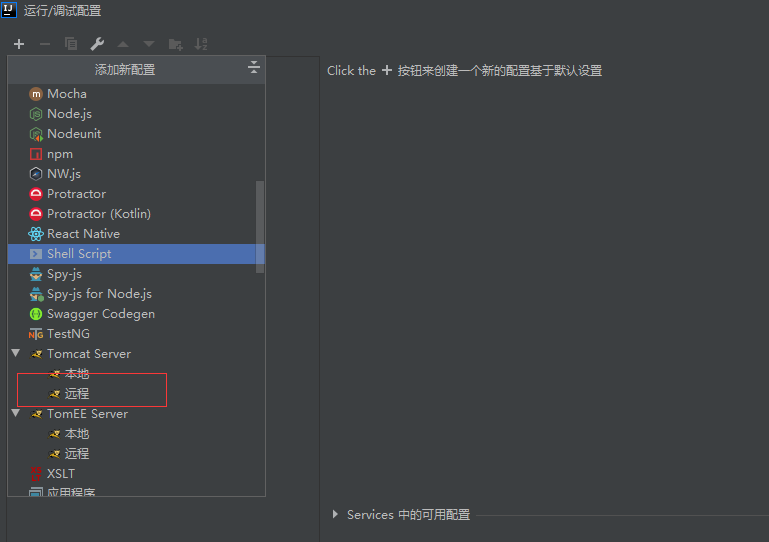Select Shell Script in the list
769x542 pixels.
point(79,254)
